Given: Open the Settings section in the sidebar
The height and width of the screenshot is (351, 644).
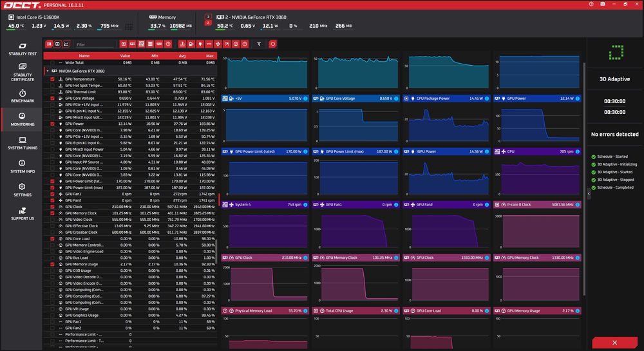Looking at the screenshot, I should 22,190.
